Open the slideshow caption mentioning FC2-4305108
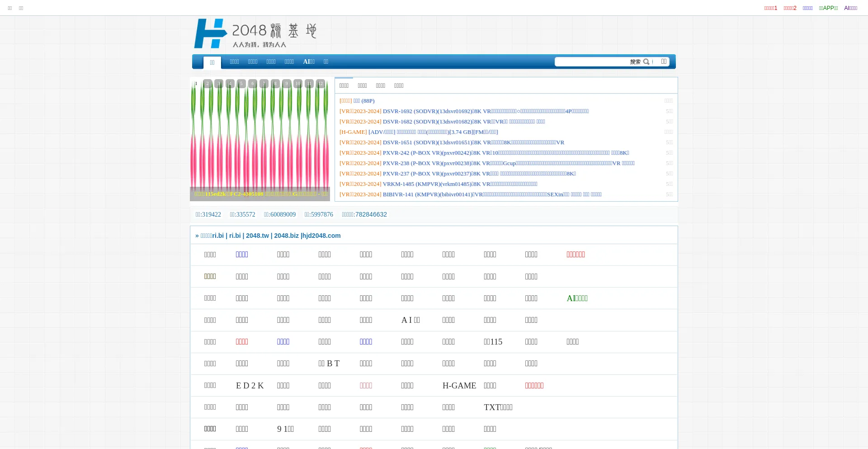 [x=261, y=194]
